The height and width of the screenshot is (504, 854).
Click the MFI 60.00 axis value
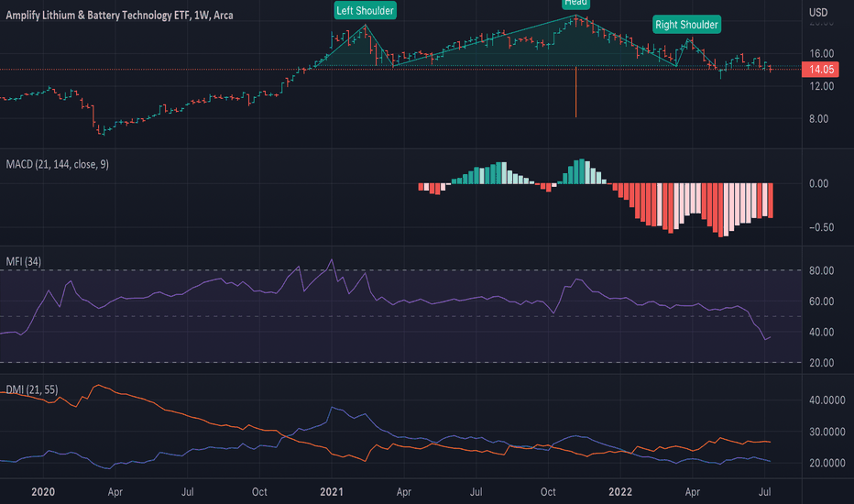click(821, 301)
